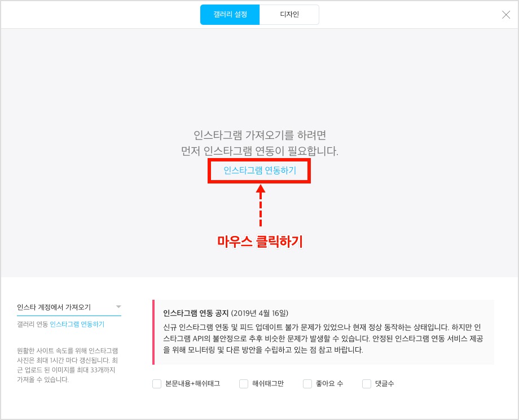The width and height of the screenshot is (519, 420).
Task: Click the 갤러리 연동 label
Action: click(33, 324)
